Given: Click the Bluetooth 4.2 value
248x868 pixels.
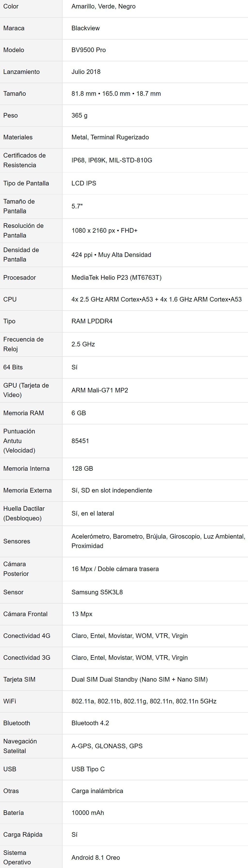Looking at the screenshot, I should 90,723.
